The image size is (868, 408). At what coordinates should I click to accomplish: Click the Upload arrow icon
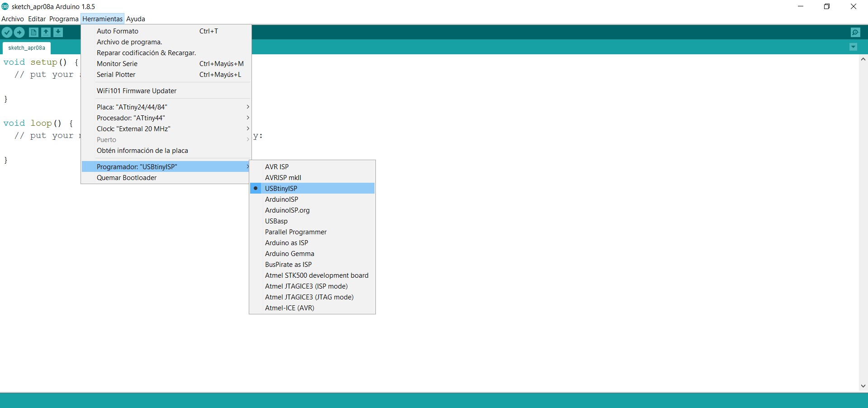[x=19, y=32]
